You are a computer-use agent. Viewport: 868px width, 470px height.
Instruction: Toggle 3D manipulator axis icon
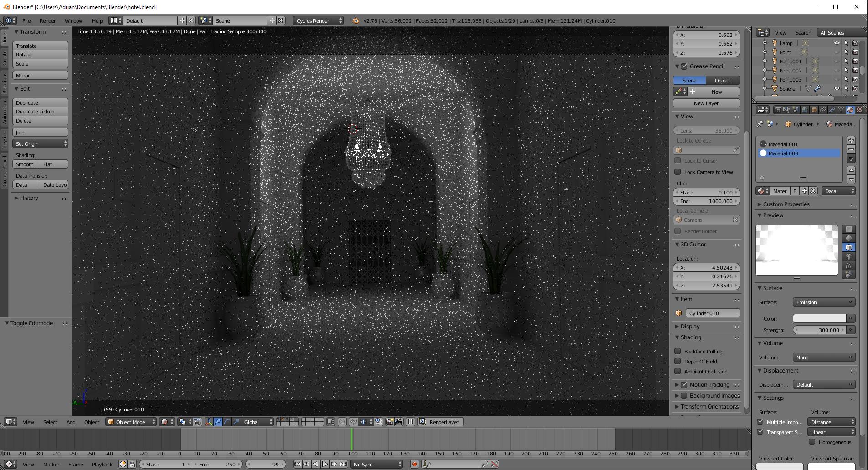[x=209, y=422]
